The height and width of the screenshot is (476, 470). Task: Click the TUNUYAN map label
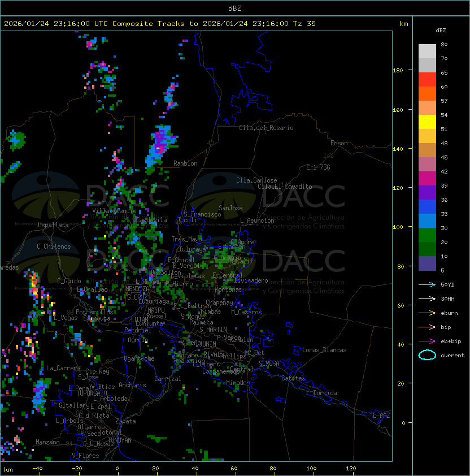(x=120, y=440)
